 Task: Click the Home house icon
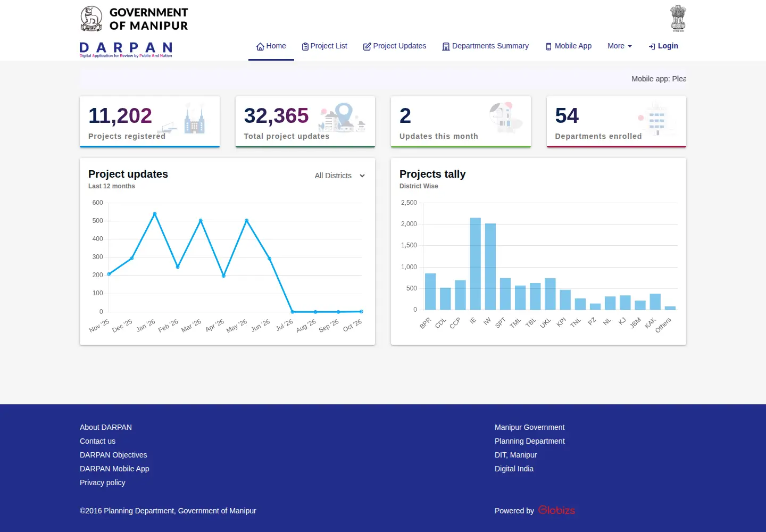(x=260, y=46)
